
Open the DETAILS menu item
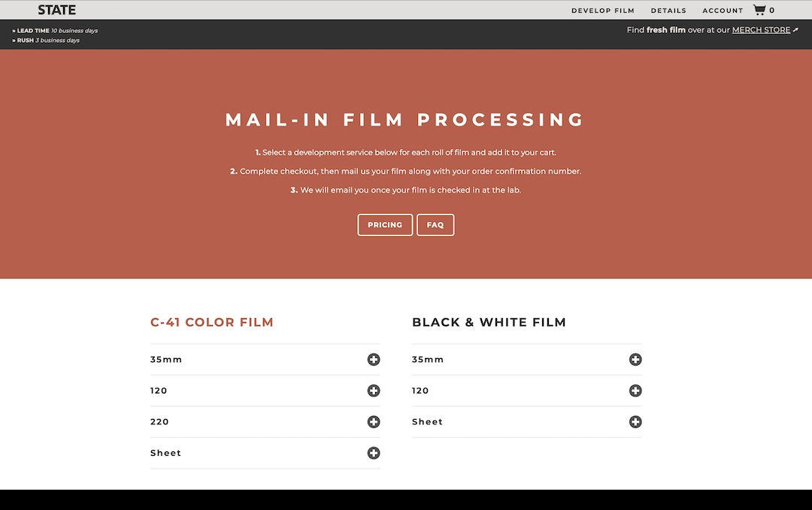click(668, 11)
